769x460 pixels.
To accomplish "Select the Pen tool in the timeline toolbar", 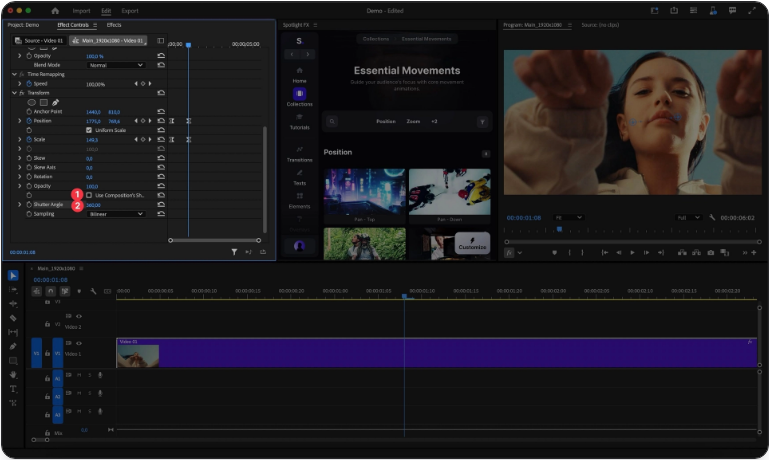I will pos(13,346).
